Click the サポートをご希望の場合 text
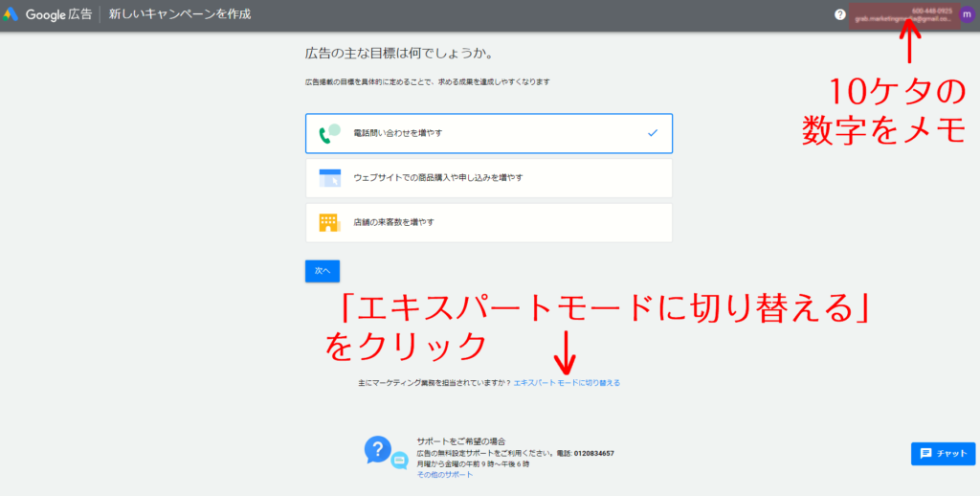Image resolution: width=980 pixels, height=496 pixels. pyautogui.click(x=461, y=441)
